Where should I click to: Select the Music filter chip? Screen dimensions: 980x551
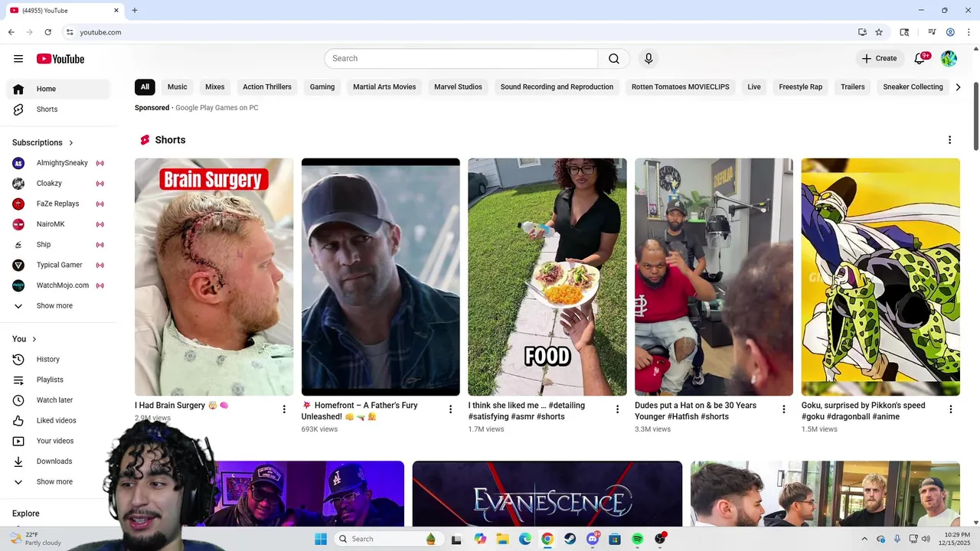click(178, 87)
